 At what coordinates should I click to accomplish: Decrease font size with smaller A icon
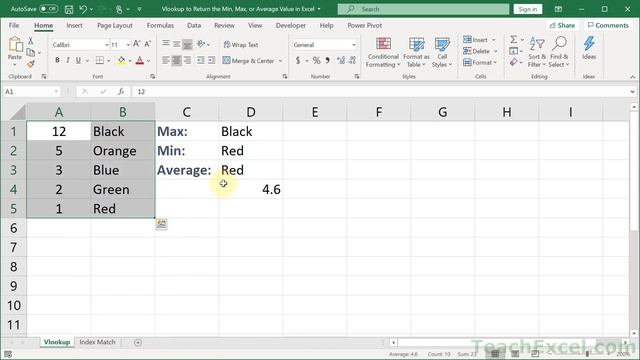(148, 44)
